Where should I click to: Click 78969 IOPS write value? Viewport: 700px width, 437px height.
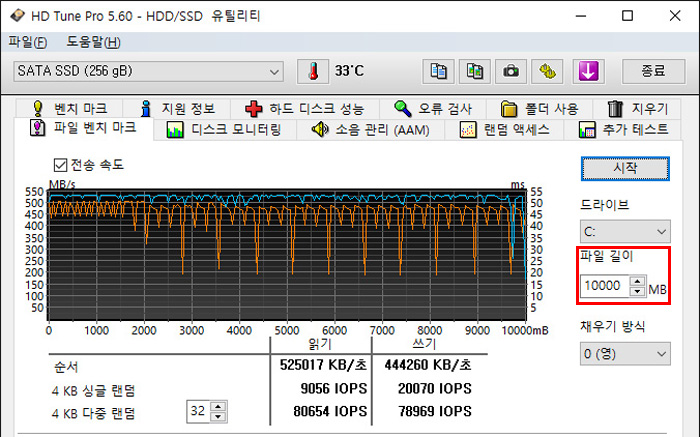434,412
